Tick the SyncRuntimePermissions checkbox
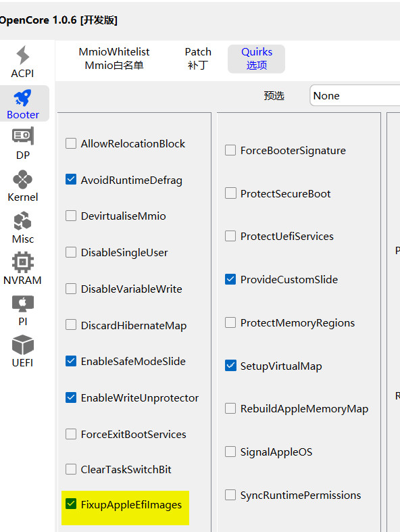 click(x=230, y=495)
